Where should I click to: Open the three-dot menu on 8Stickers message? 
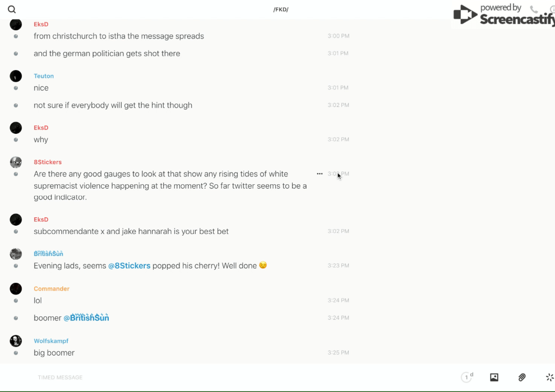(x=320, y=174)
